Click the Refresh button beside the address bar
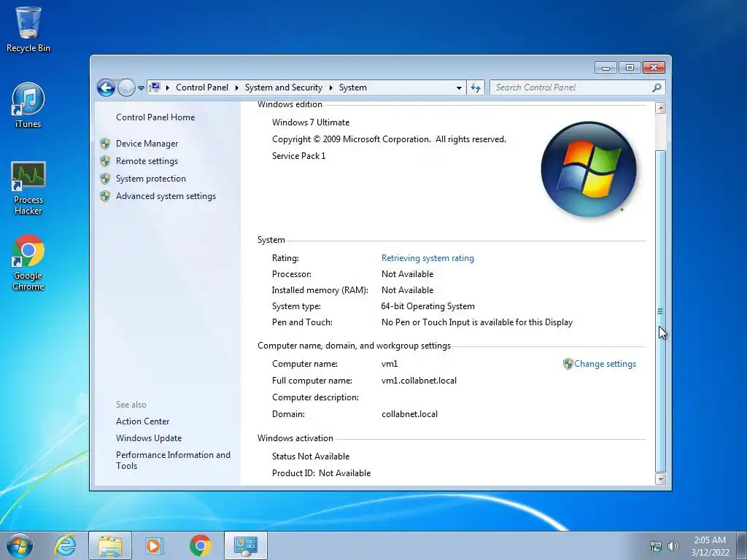747x560 pixels. click(476, 87)
